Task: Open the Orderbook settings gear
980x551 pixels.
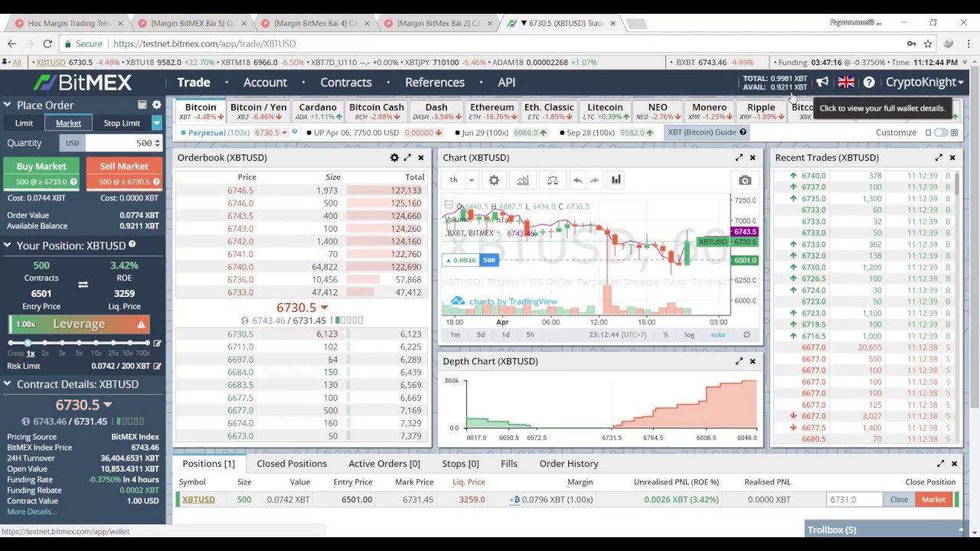Action: (x=394, y=158)
